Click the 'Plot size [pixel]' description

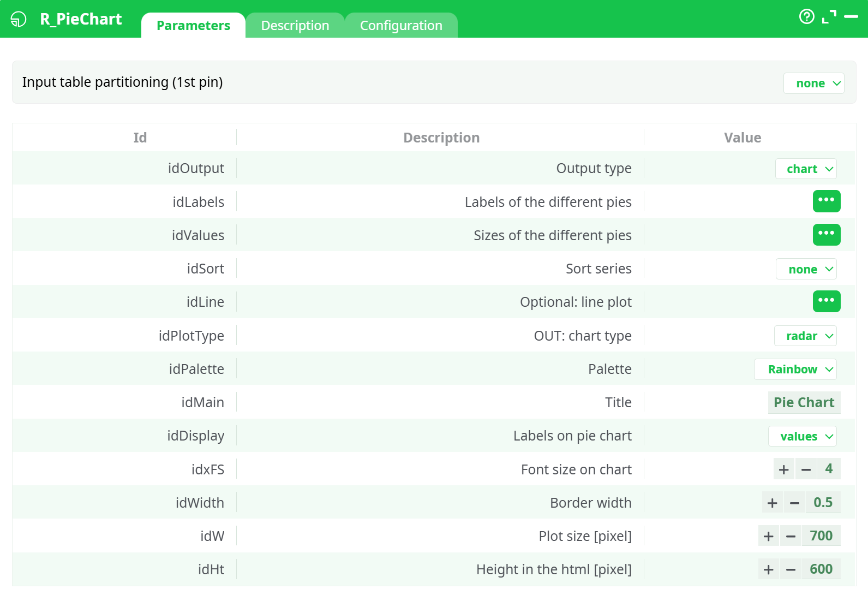point(585,536)
